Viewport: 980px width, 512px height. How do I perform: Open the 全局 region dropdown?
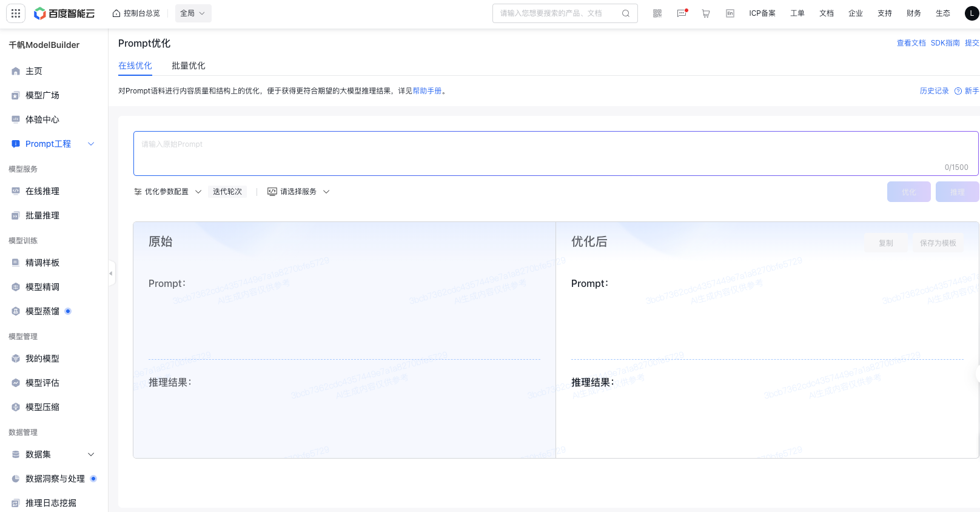pos(193,13)
